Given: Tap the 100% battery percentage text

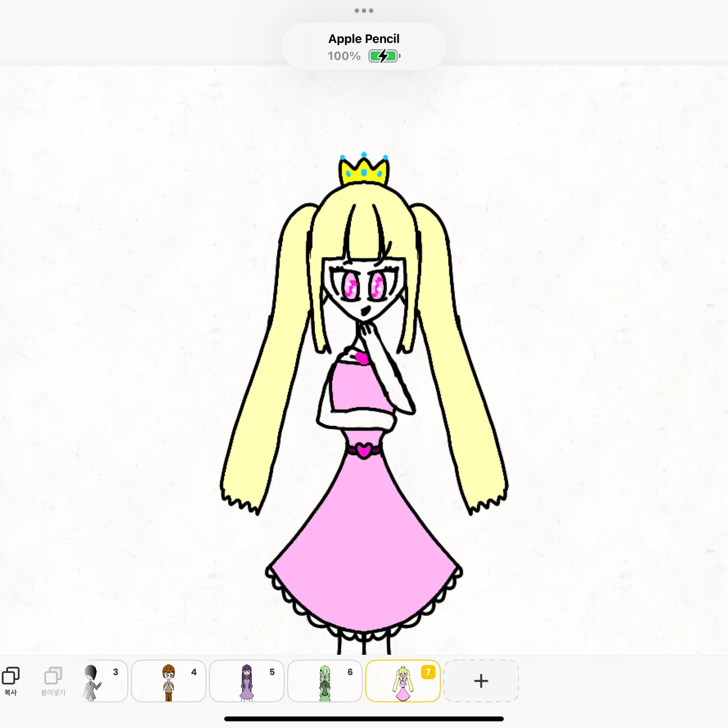Looking at the screenshot, I should tap(344, 56).
